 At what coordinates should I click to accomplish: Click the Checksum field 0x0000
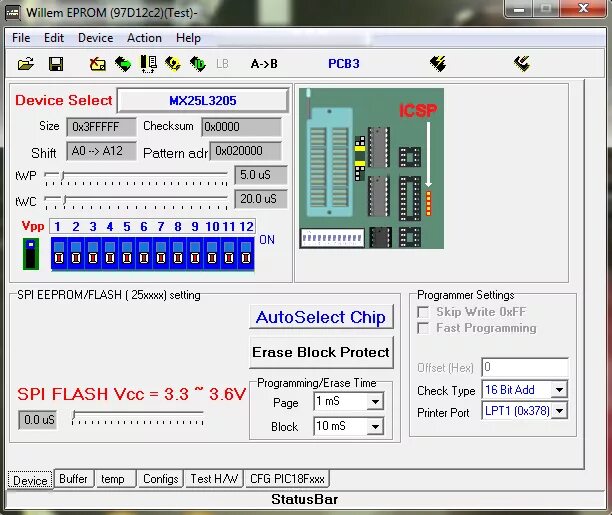241,127
